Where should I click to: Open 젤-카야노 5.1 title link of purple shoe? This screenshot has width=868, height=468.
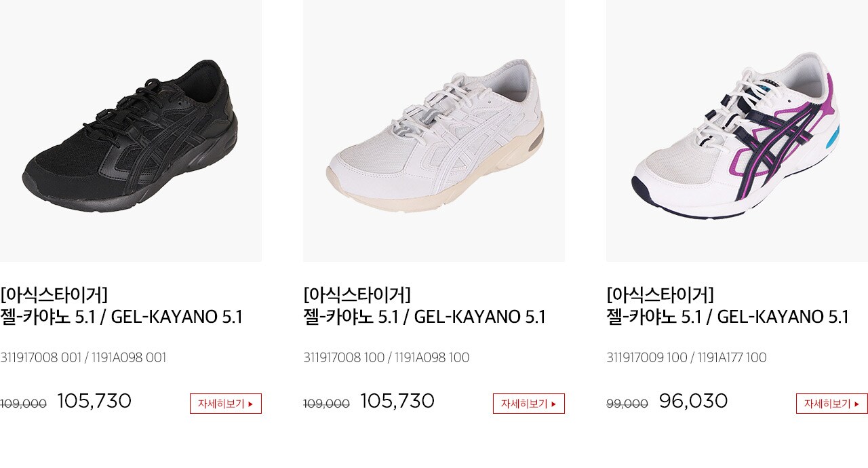click(728, 317)
